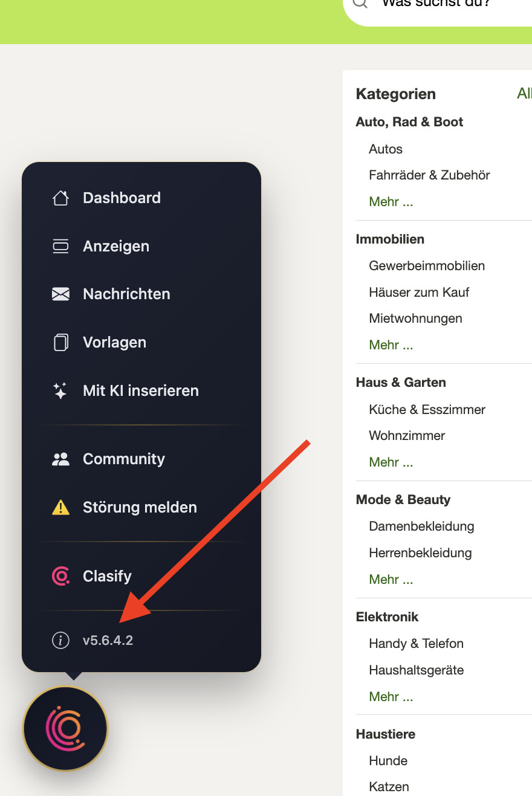Click the yellow warning triangle icon

click(x=60, y=508)
